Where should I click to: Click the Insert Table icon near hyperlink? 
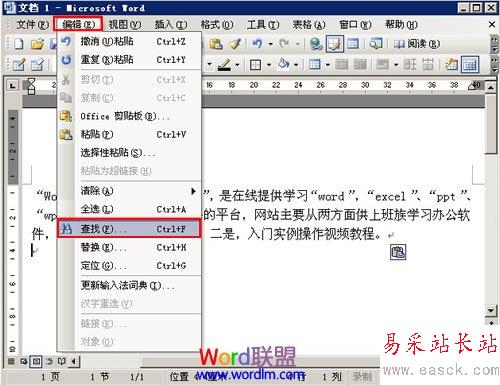click(353, 44)
